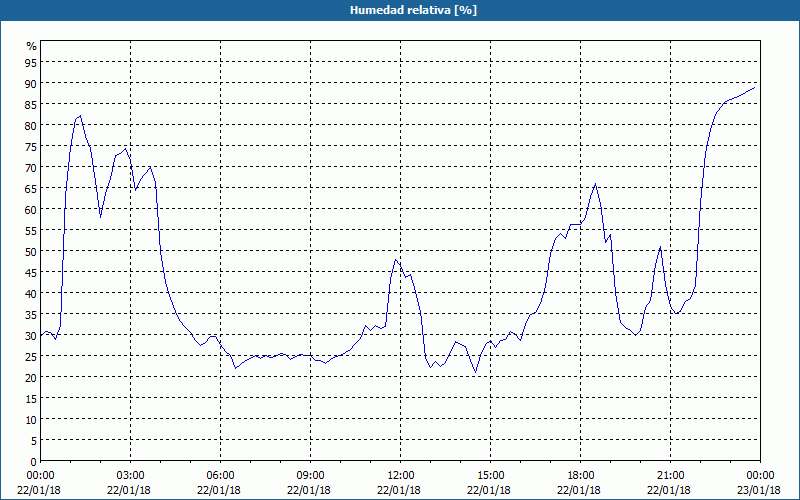Screen dimensions: 800x500
Task: Click the 60 y-axis label
Action: coord(31,209)
